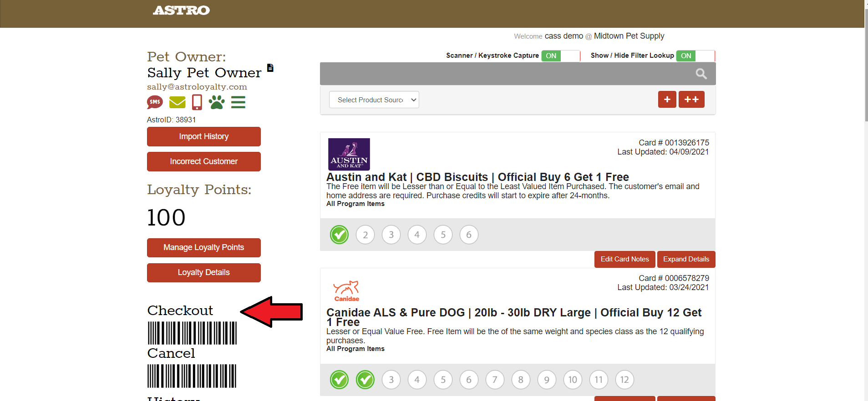The image size is (868, 401).
Task: Click the Austin and Kat CBD Biscuits title
Action: pyautogui.click(x=477, y=177)
